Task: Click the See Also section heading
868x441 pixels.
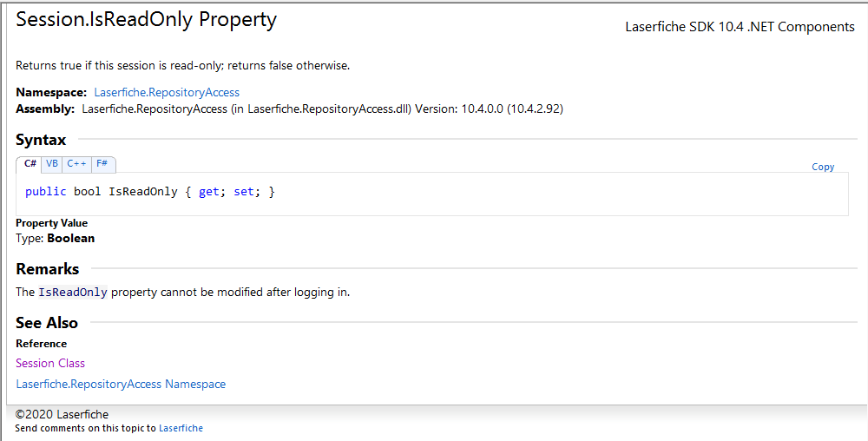Action: (x=47, y=323)
